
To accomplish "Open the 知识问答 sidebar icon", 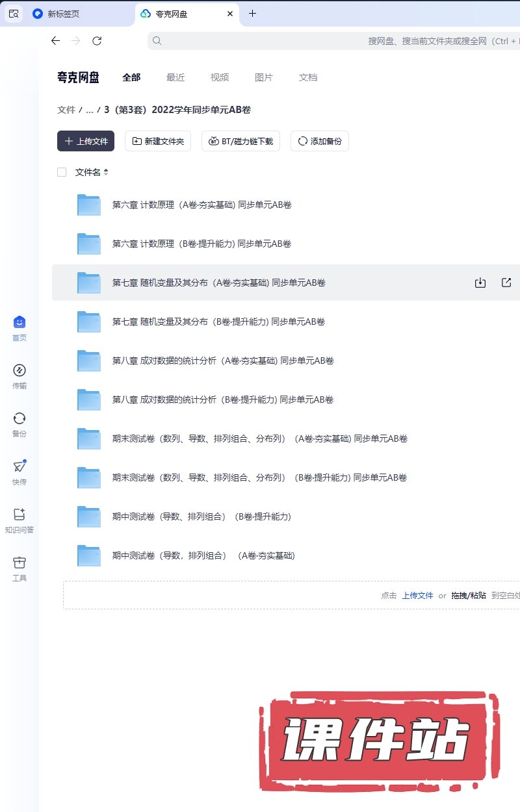I will point(19,515).
